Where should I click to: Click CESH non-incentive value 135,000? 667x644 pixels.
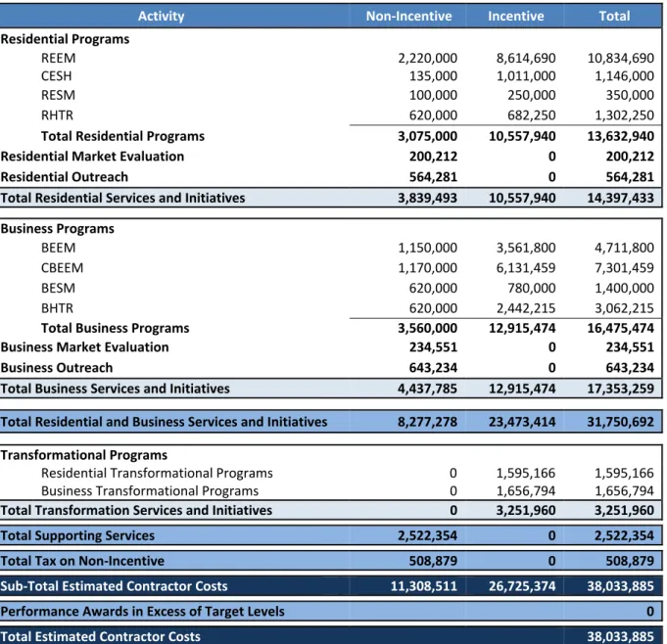tap(433, 76)
